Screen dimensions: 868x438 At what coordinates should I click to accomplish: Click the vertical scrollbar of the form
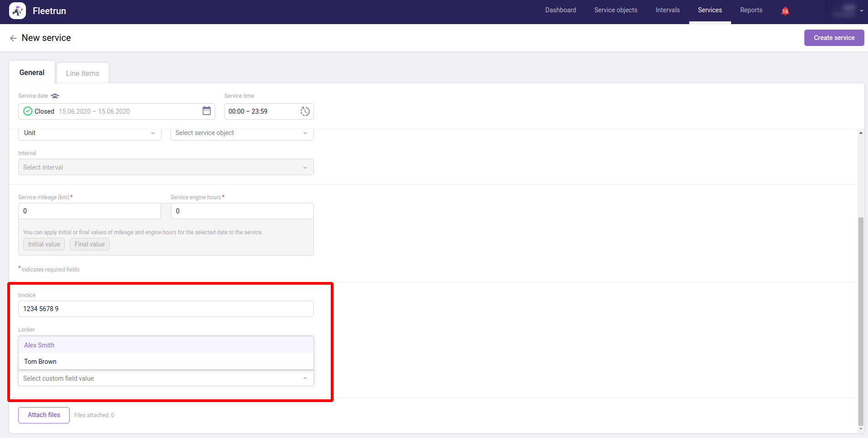(x=860, y=318)
